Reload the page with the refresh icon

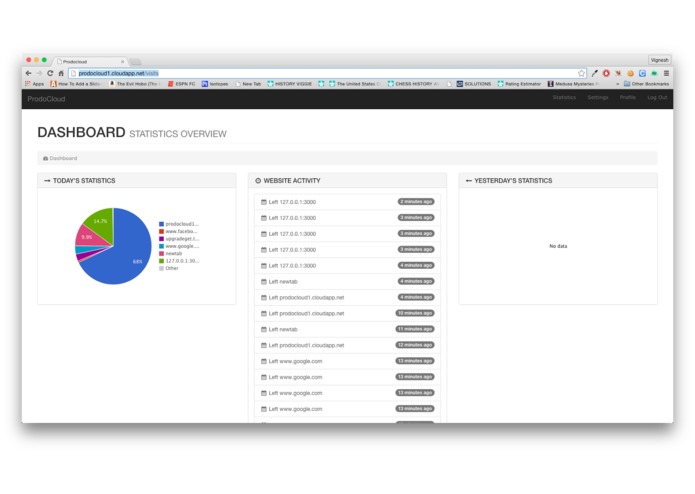(50, 73)
